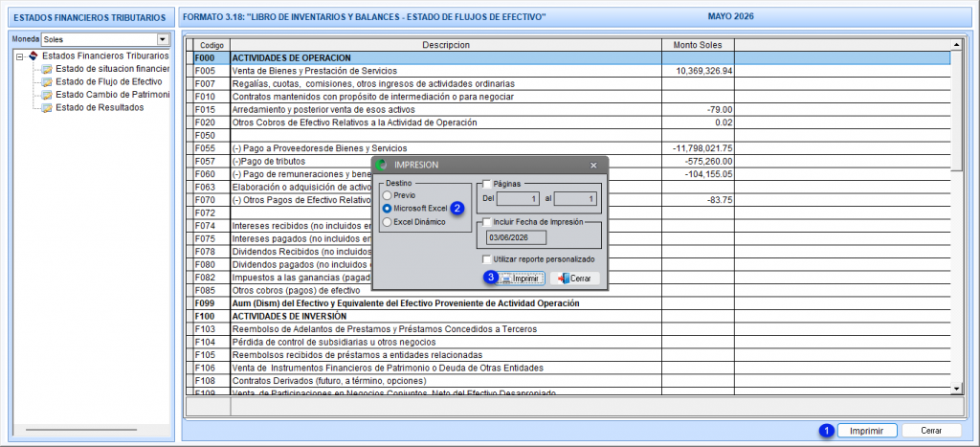Click the amount -79.00
Viewport: 980px width, 447px height.
click(720, 109)
